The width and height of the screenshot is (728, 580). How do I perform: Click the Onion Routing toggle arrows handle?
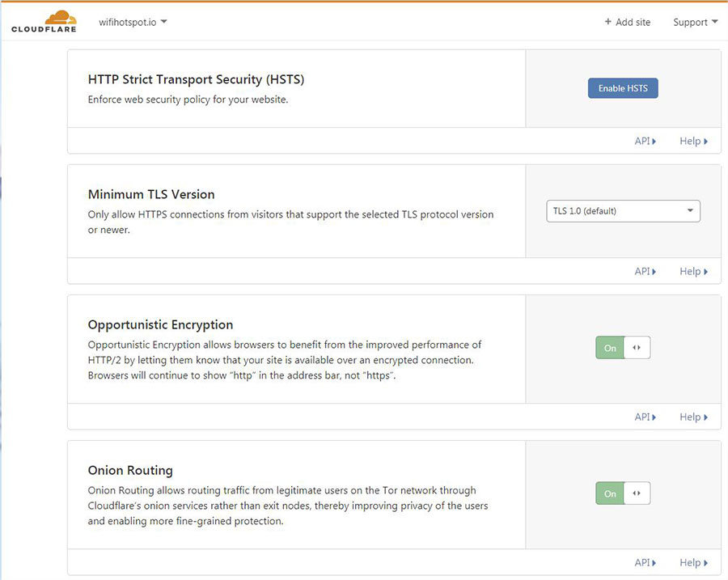[637, 493]
